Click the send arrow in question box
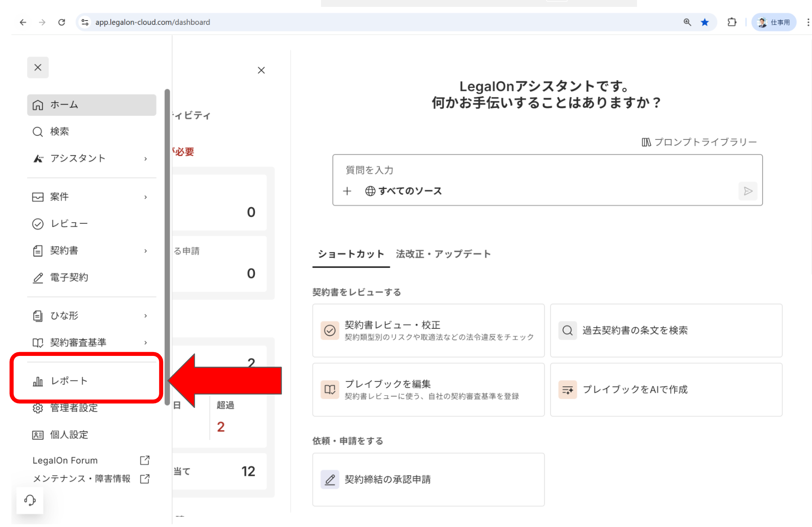 (748, 191)
